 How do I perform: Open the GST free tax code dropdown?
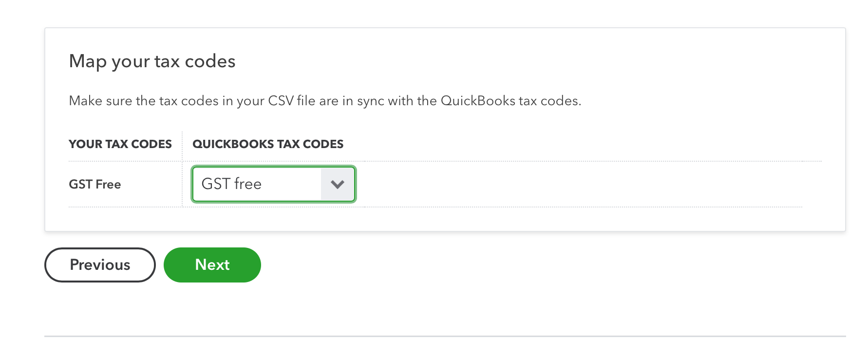pos(273,184)
